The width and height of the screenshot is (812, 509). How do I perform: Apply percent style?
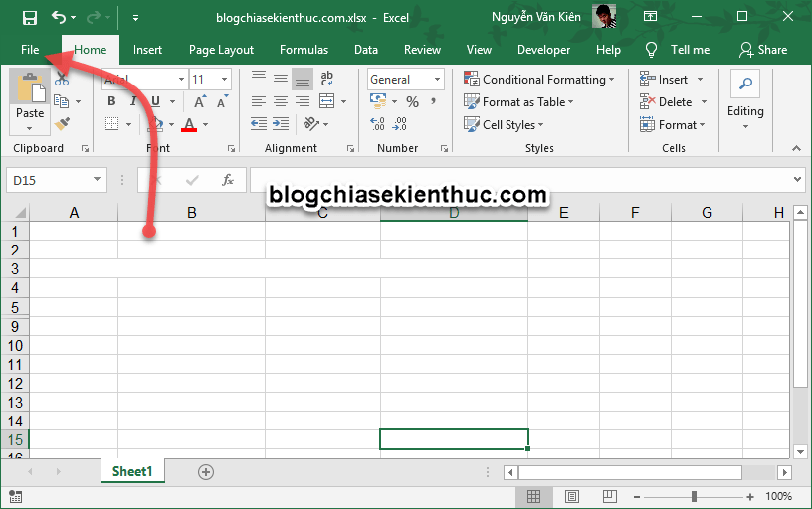click(412, 102)
